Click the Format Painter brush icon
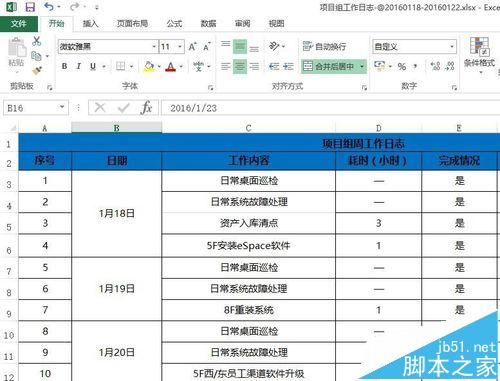 click(x=37, y=70)
